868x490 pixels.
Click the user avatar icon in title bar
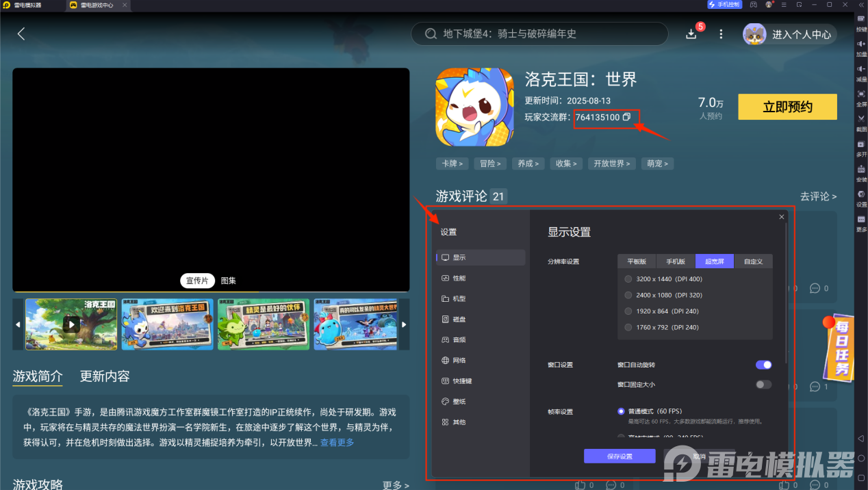tap(769, 4)
